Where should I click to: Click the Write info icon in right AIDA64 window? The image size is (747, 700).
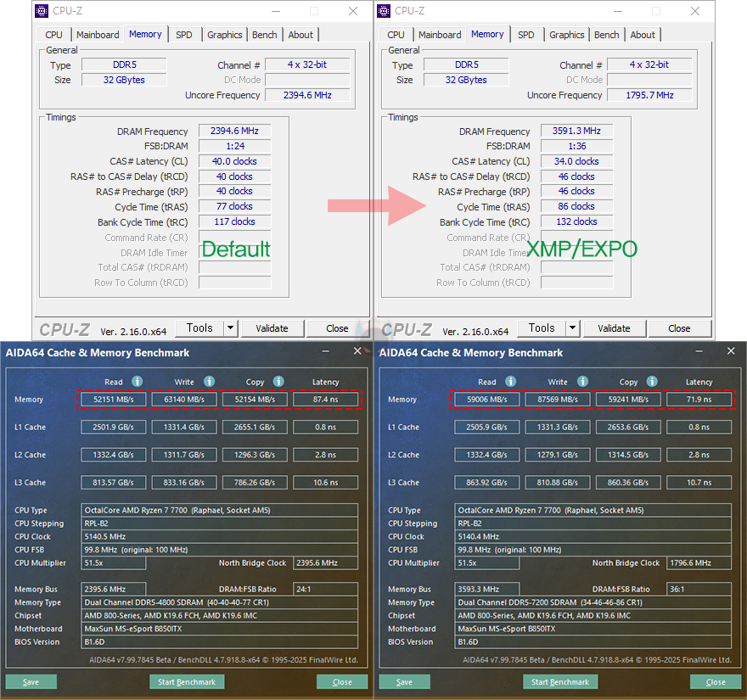click(582, 382)
